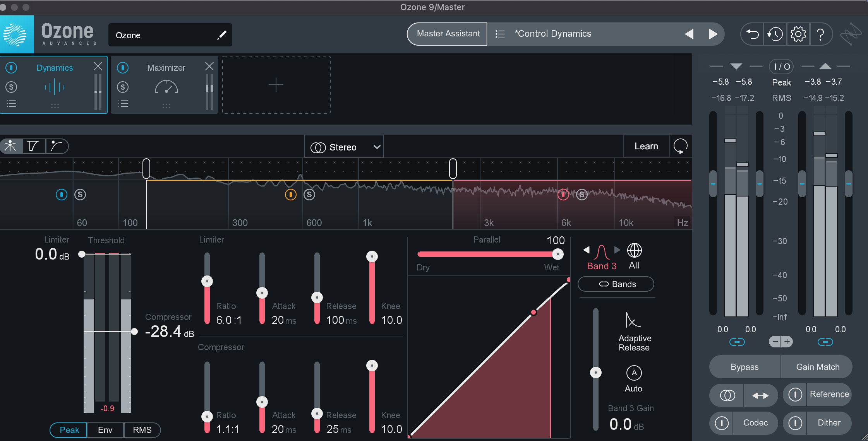Image resolution: width=868 pixels, height=441 pixels.
Task: Swap channels with the double arrow icon
Action: (760, 395)
